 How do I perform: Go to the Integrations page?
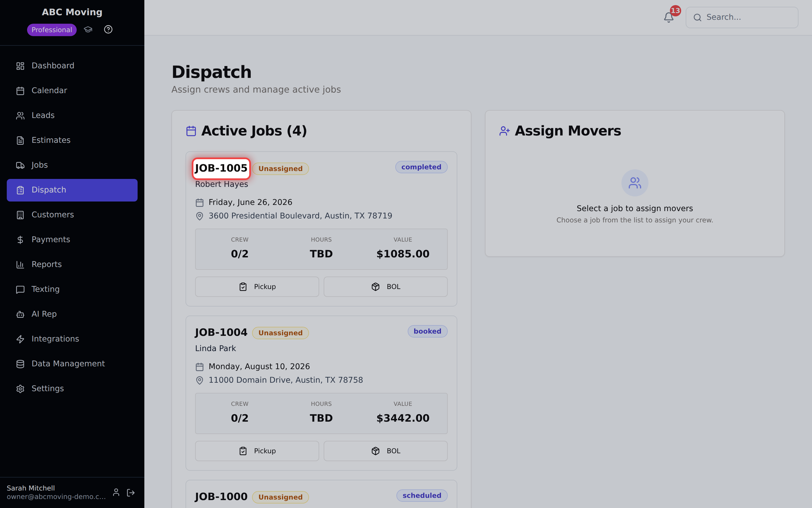pos(72,339)
